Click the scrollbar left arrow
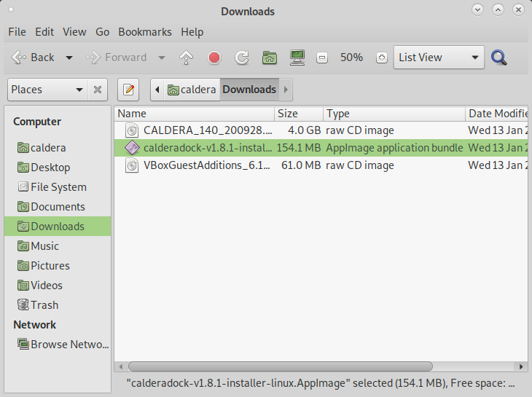The width and height of the screenshot is (532, 397). 121,366
